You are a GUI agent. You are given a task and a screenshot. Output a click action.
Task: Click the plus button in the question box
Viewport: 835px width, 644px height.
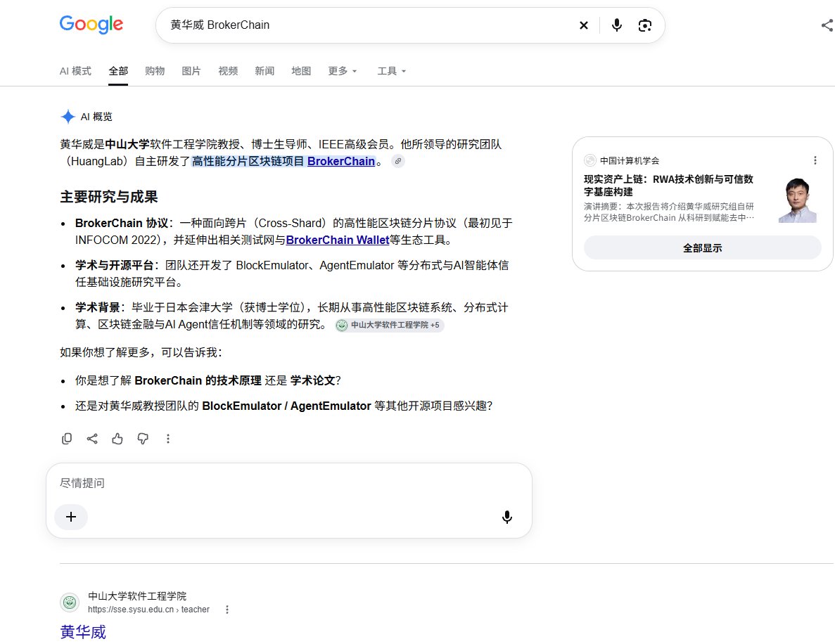tap(71, 517)
